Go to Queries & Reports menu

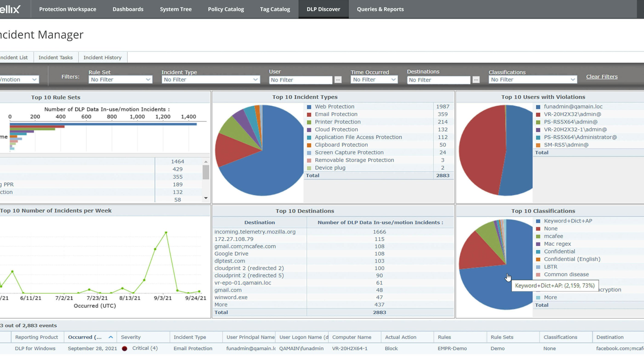coord(380,9)
